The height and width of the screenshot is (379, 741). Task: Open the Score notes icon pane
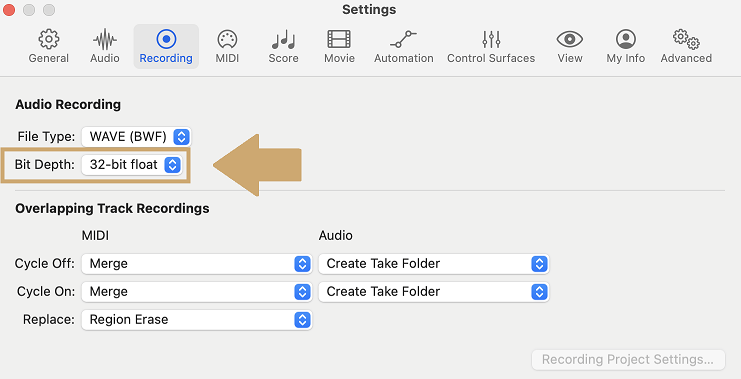point(284,46)
